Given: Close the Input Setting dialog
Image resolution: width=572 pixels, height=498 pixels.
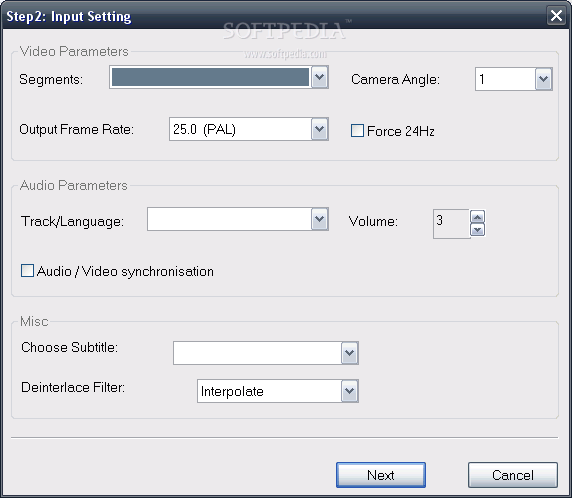Looking at the screenshot, I should coord(556,16).
